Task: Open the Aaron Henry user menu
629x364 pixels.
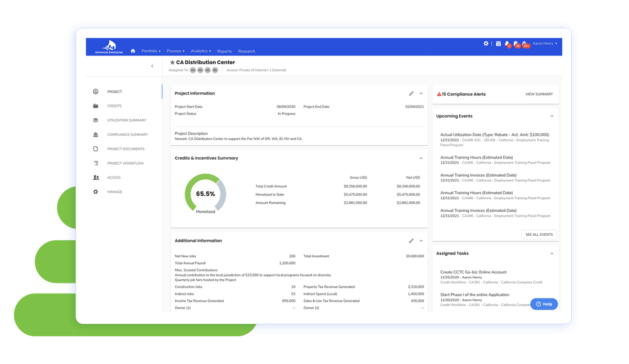Action: pyautogui.click(x=545, y=44)
